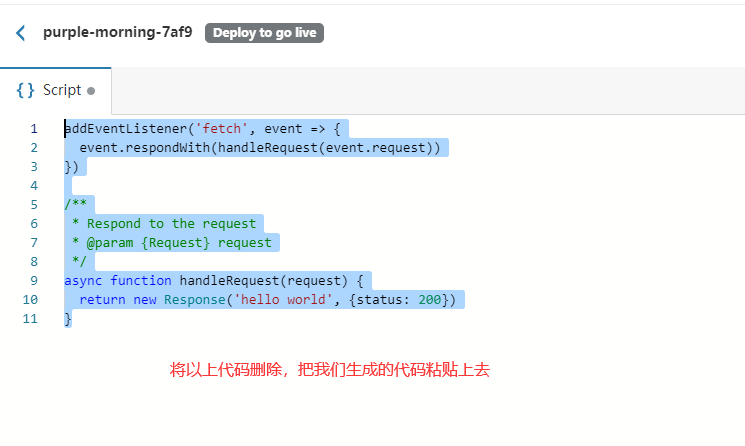Click the back chevron arrow

(21, 33)
